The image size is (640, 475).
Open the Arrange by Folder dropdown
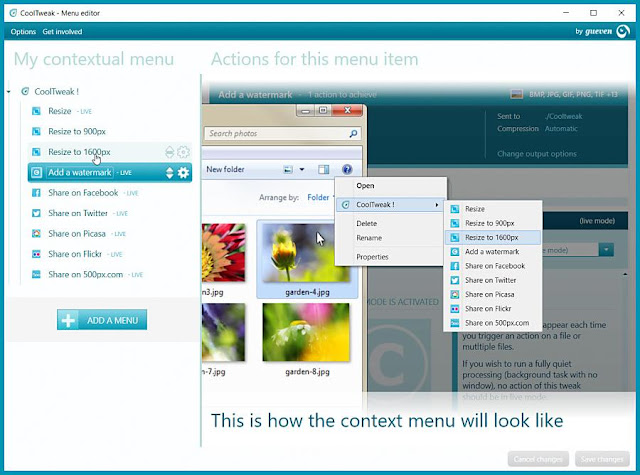320,198
